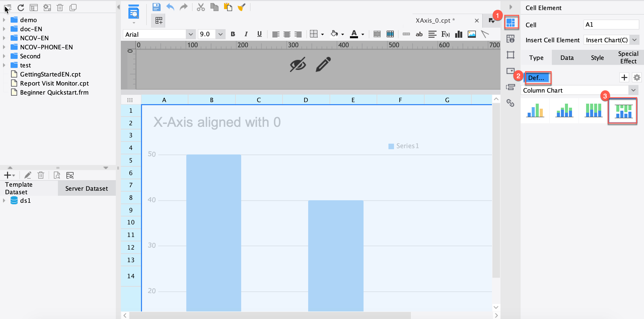
Task: Click the Format Painter brush icon
Action: 241,7
